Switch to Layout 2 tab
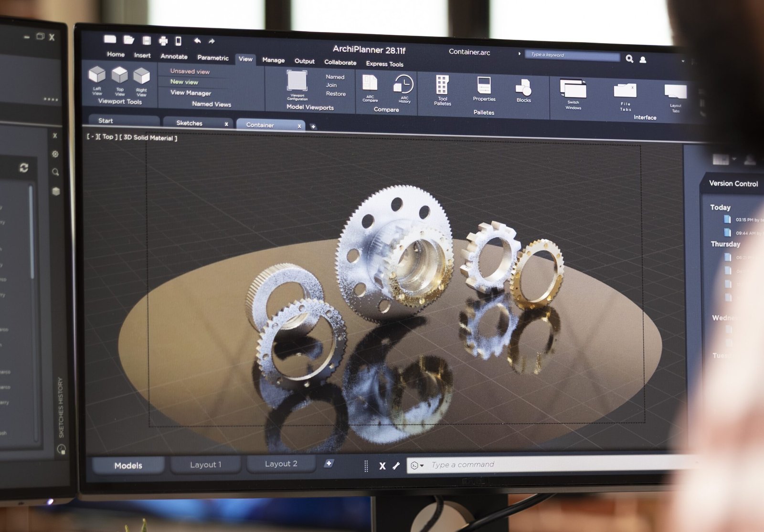The image size is (764, 532). tap(281, 464)
